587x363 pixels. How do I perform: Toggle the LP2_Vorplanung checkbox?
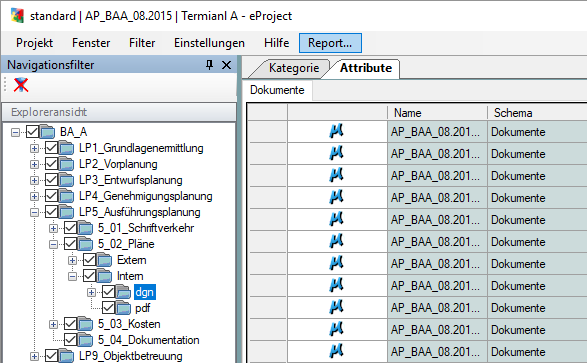point(52,164)
